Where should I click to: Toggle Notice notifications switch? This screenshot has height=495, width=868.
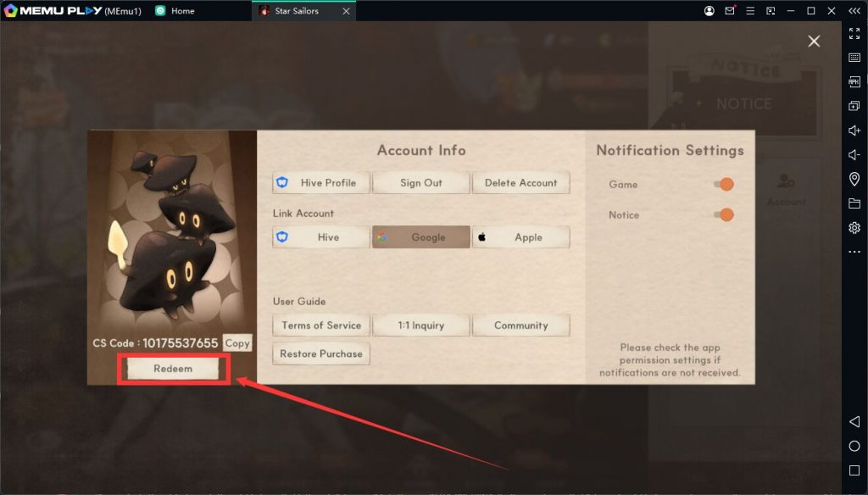pos(724,214)
